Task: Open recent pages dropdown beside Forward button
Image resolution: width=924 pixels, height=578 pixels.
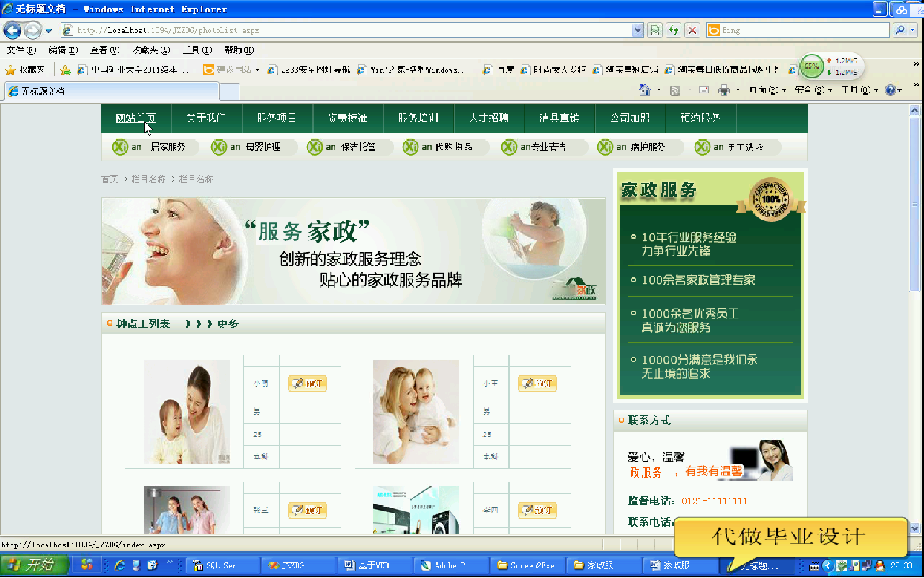Action: coord(48,31)
